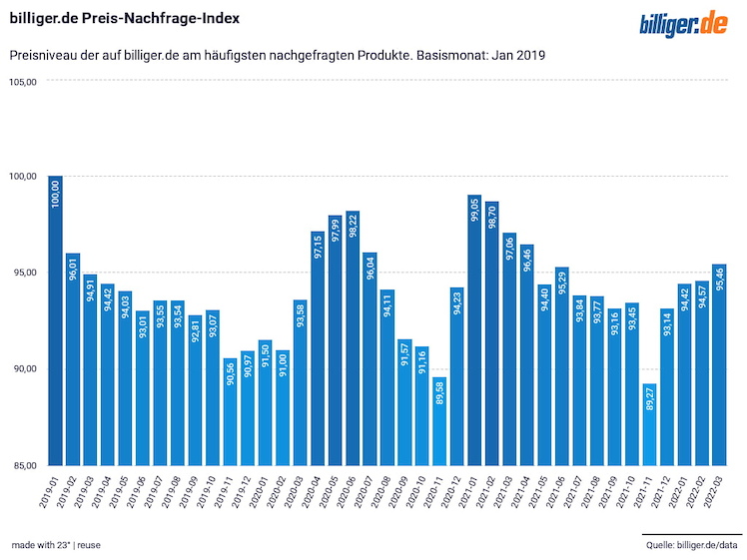Select the 2019-02 bar labeled 96,01
The width and height of the screenshot is (747, 560).
click(x=73, y=359)
